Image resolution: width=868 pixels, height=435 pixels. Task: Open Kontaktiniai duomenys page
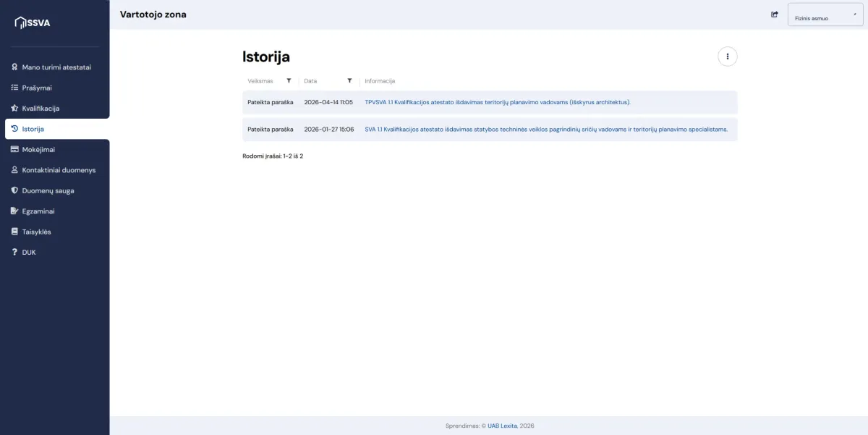coord(55,170)
